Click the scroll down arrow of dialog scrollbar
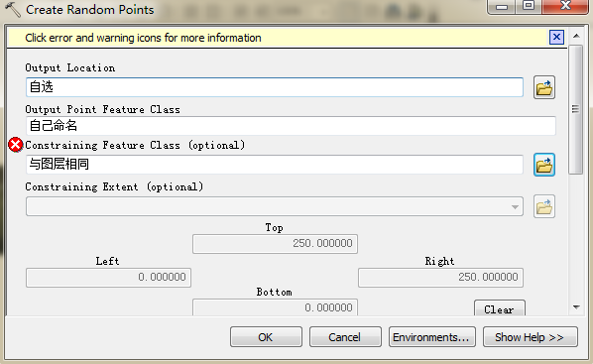 pyautogui.click(x=576, y=306)
